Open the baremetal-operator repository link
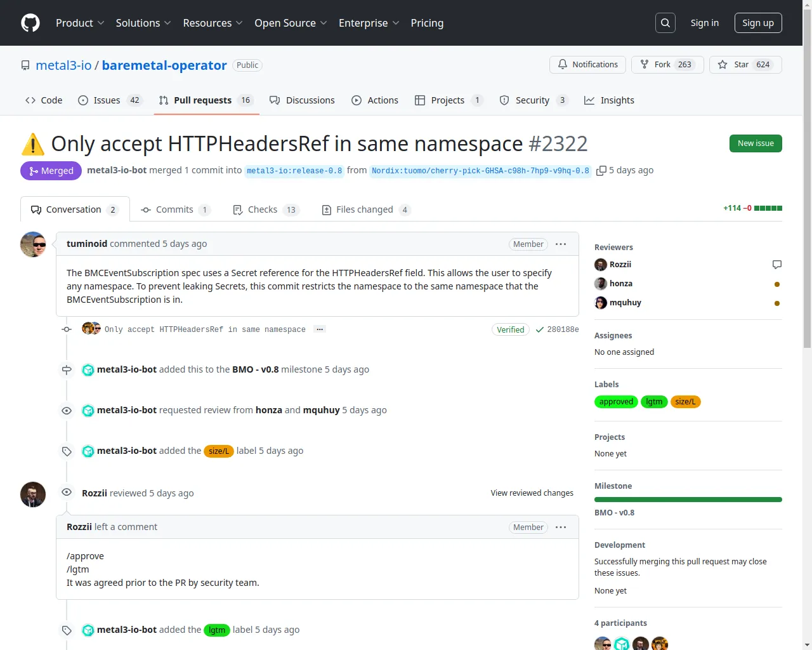The width and height of the screenshot is (812, 650). (x=164, y=65)
